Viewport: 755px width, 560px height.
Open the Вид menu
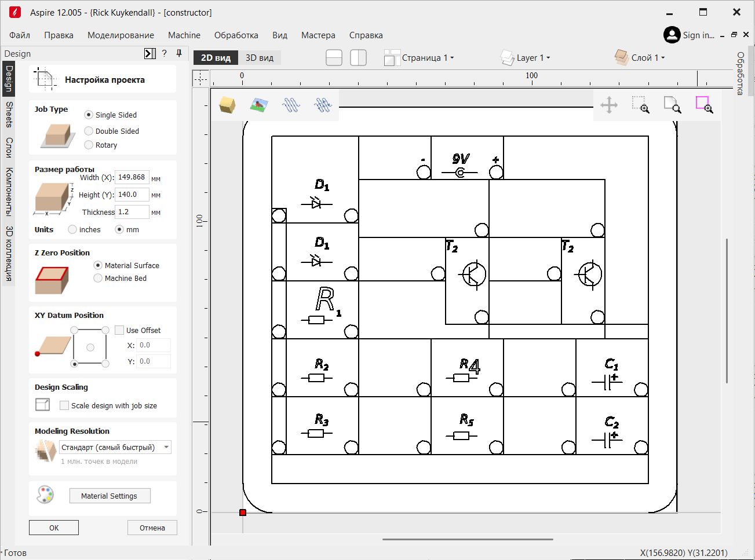[x=280, y=35]
